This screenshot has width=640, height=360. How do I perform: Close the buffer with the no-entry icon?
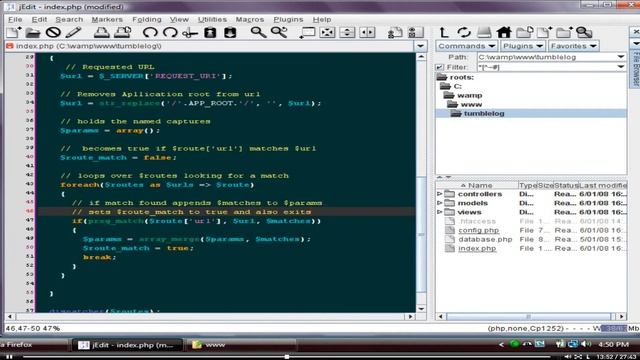click(53, 32)
